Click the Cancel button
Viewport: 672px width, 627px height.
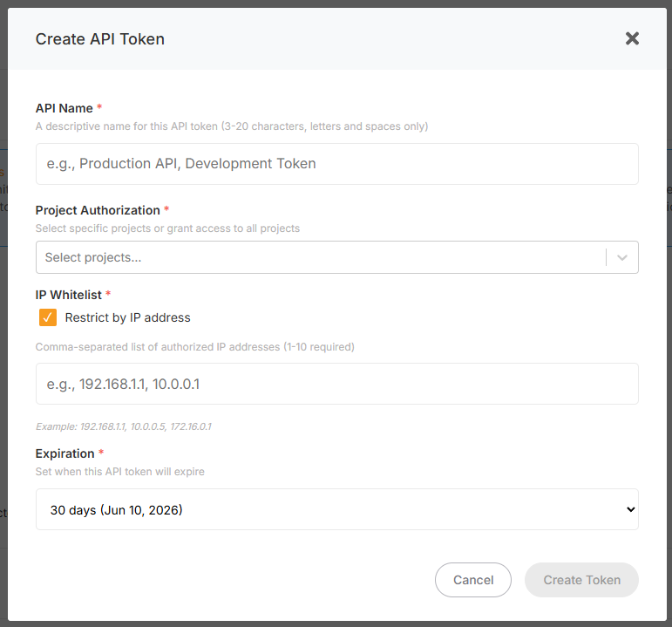point(473,580)
